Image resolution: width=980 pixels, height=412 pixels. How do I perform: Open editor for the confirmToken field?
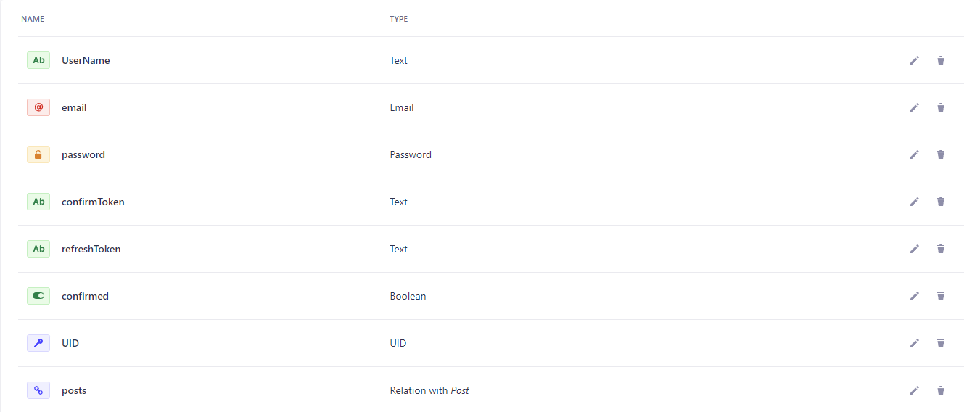coord(914,202)
